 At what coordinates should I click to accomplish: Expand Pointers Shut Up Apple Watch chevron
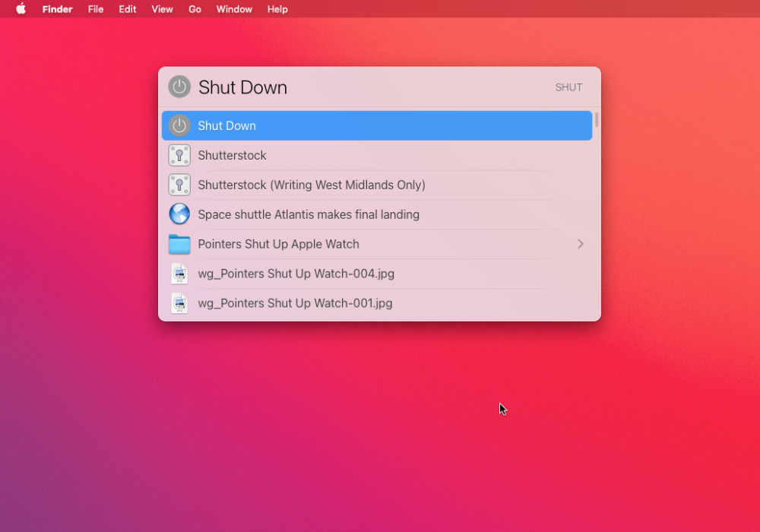point(580,244)
